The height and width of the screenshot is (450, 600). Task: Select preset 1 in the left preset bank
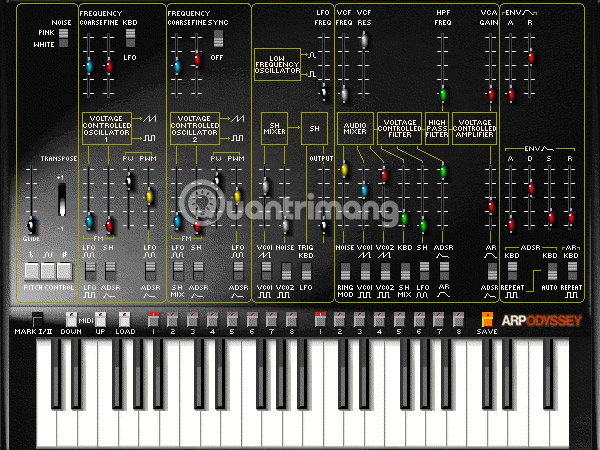point(153,319)
